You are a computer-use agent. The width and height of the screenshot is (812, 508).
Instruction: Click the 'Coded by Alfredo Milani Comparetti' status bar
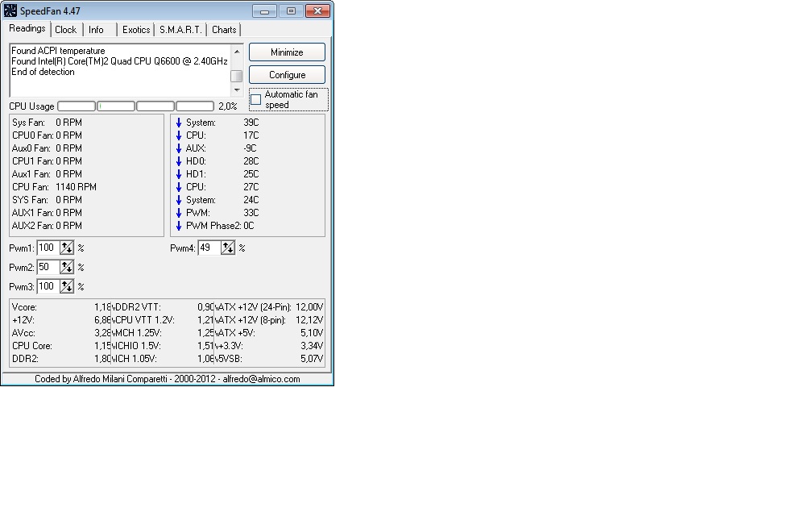click(168, 379)
